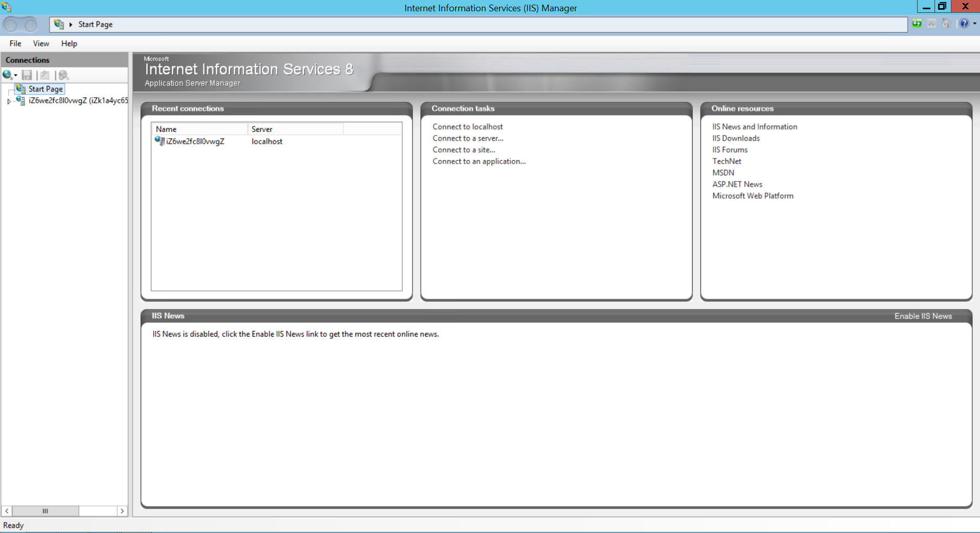The height and width of the screenshot is (533, 980).
Task: Click the green Refresh Page icon
Action: (917, 24)
